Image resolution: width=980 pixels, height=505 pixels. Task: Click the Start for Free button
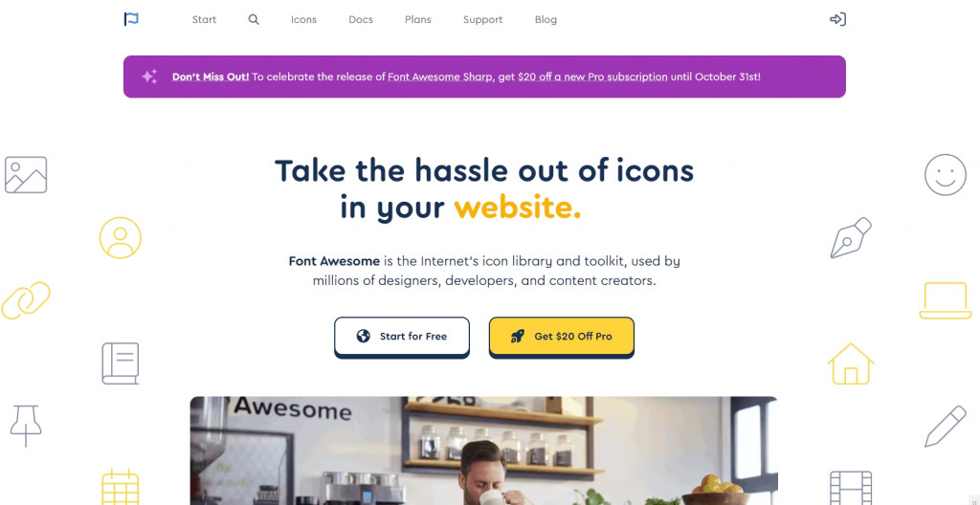click(x=402, y=337)
